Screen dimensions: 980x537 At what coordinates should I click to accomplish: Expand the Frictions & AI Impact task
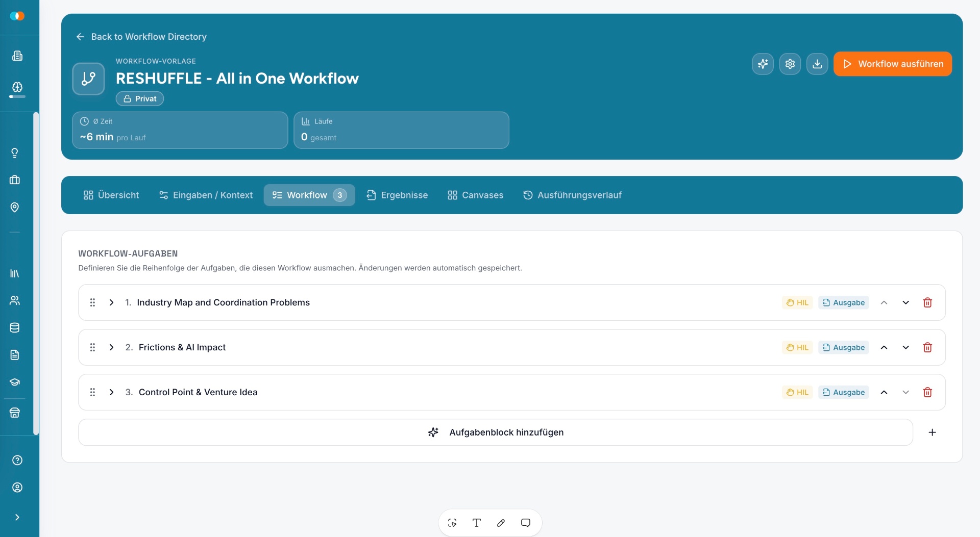click(x=111, y=347)
